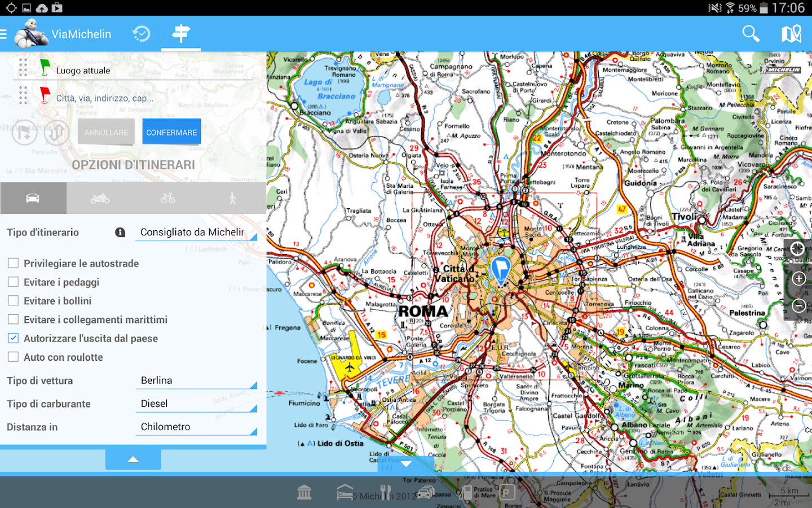This screenshot has height=508, width=812.
Task: Tap the yellow Fiumicino airport icon
Action: point(350,368)
